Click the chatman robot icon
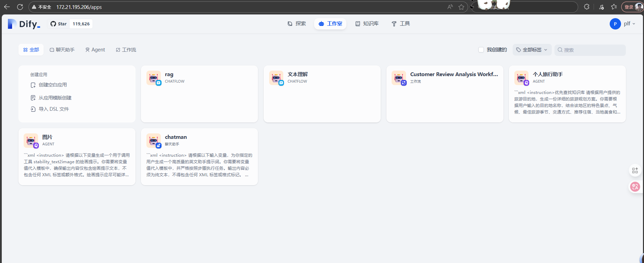The width and height of the screenshot is (644, 263). (153, 140)
